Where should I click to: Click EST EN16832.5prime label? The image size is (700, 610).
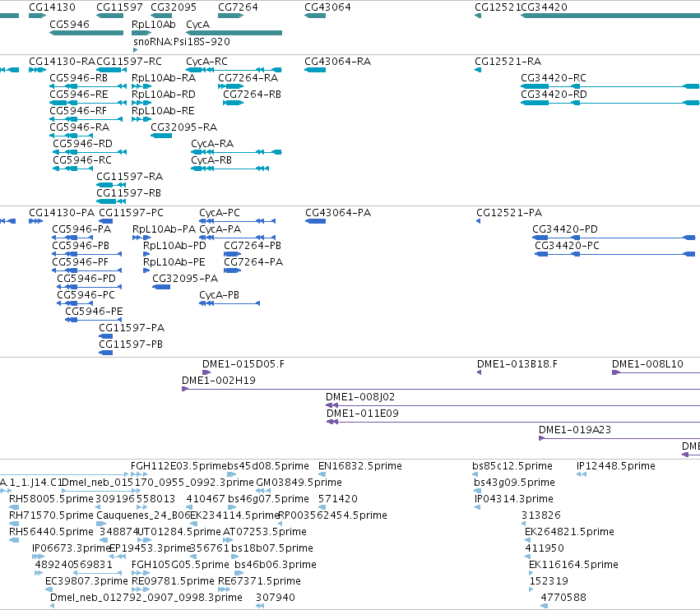[360, 466]
